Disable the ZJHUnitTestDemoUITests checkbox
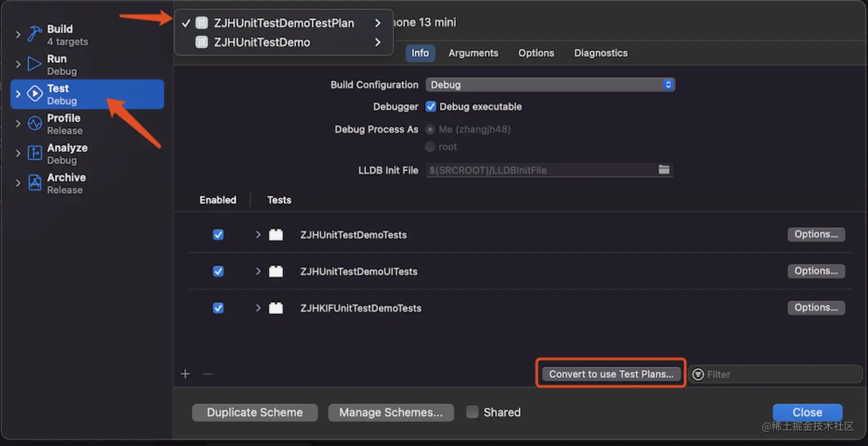 point(218,272)
